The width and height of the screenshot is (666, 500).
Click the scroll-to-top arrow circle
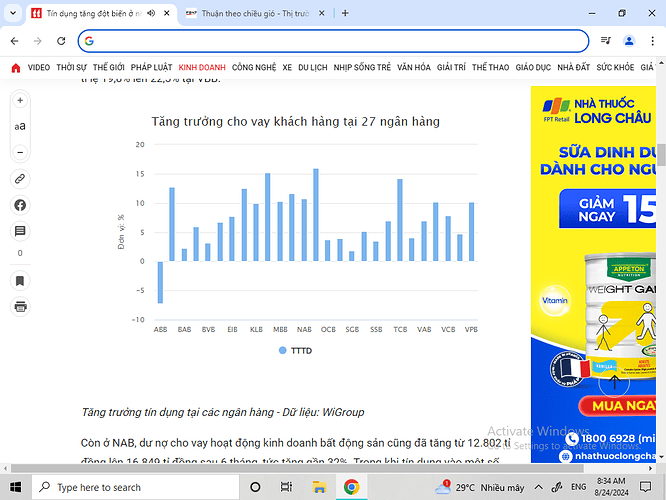point(614,382)
